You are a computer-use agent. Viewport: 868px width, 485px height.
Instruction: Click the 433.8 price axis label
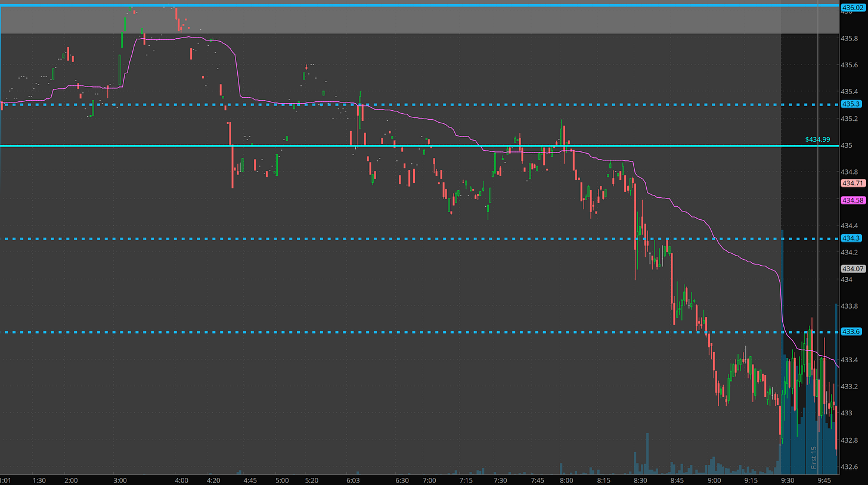[849, 306]
